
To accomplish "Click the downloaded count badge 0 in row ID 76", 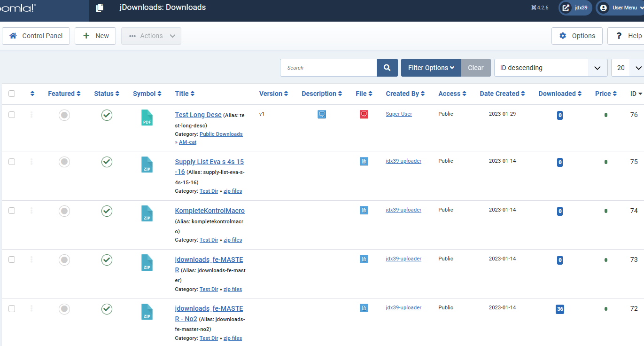I will 560,115.
